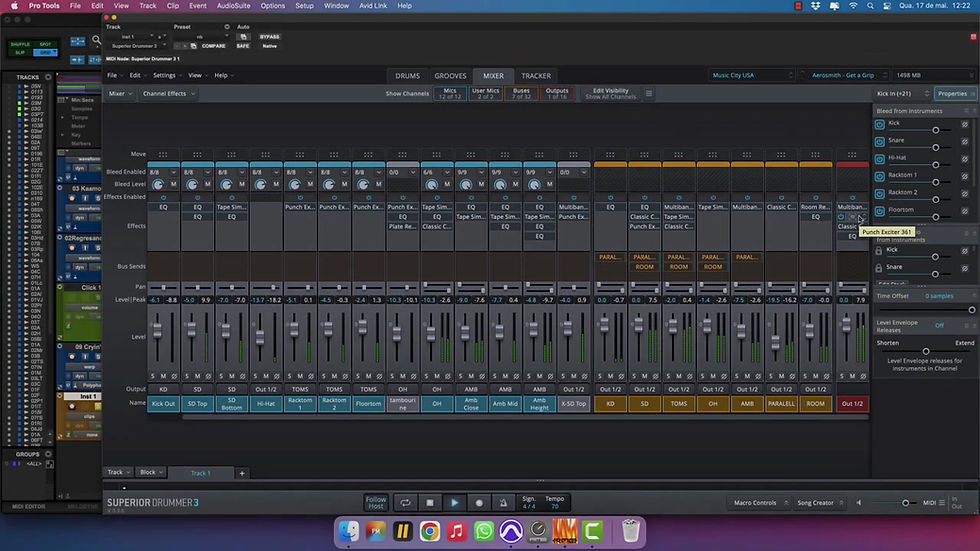Click Pro Tools zoom magnifier tool
This screenshot has height=551, width=980.
(x=96, y=41)
